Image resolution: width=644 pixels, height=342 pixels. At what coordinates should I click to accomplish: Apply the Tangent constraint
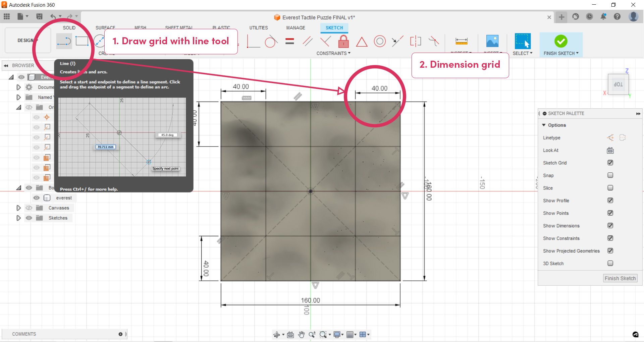tap(271, 42)
